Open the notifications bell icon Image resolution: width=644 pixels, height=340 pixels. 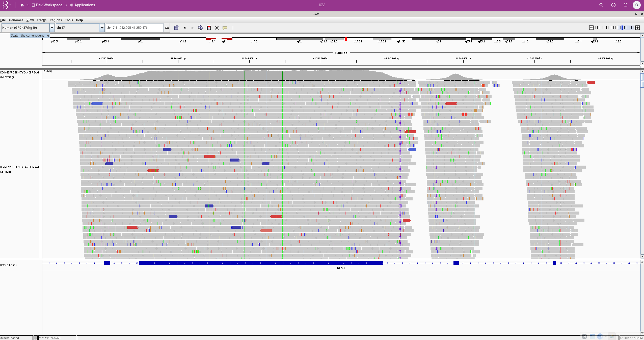click(626, 5)
